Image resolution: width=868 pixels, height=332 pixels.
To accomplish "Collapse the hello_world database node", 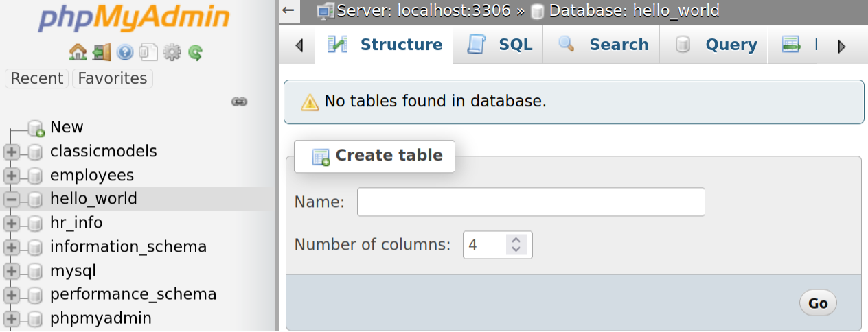I will [x=11, y=200].
